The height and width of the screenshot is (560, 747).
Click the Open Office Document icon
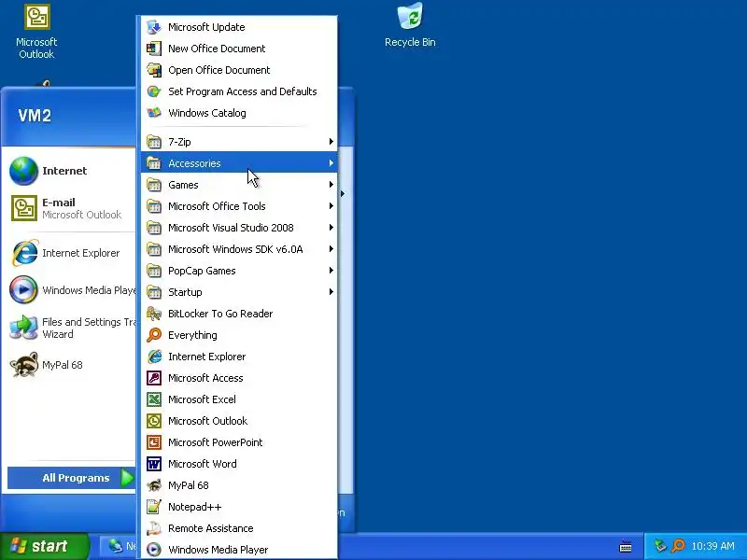(x=153, y=70)
